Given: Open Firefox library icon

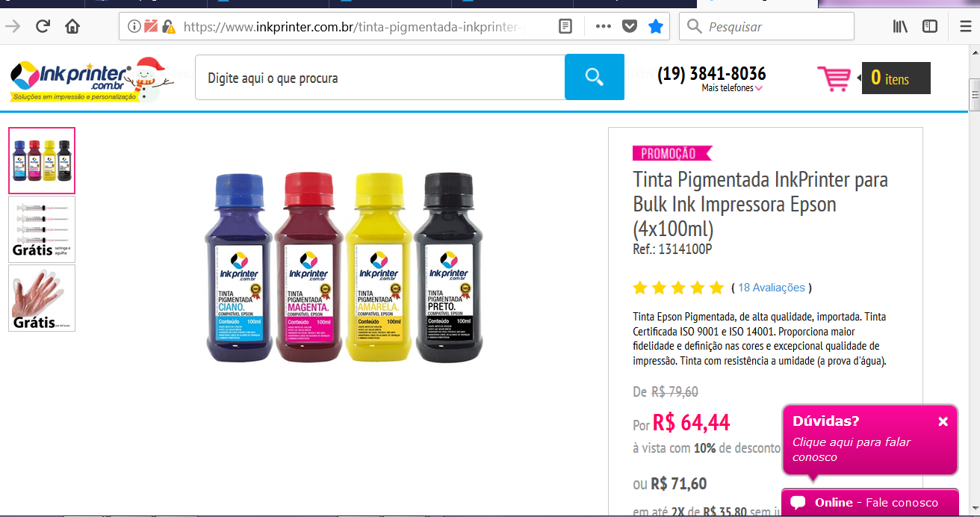Looking at the screenshot, I should (900, 27).
